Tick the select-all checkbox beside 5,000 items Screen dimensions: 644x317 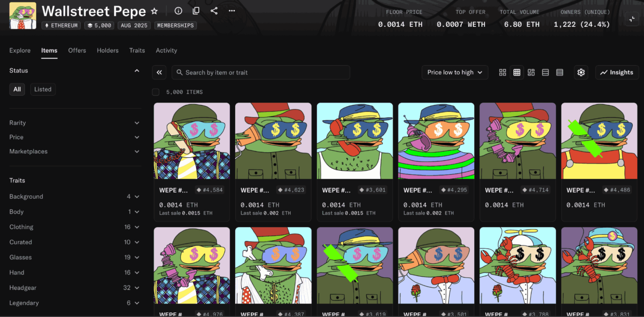coord(156,92)
